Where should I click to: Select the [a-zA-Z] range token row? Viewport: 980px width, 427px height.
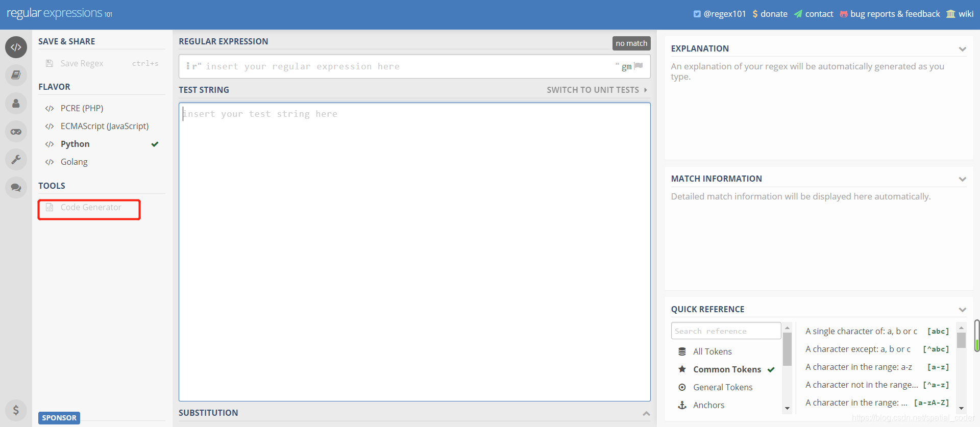point(877,403)
